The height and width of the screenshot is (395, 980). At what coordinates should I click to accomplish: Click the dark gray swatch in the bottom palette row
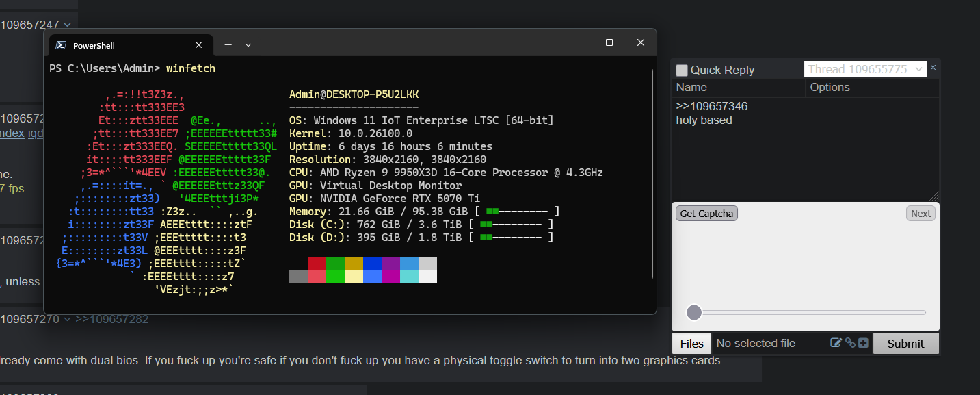(298, 276)
